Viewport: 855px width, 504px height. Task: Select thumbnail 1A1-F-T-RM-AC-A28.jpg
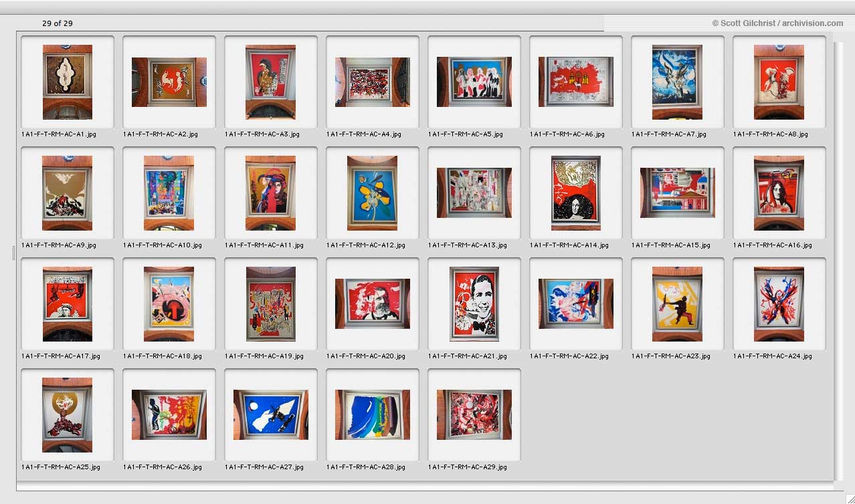point(373,415)
